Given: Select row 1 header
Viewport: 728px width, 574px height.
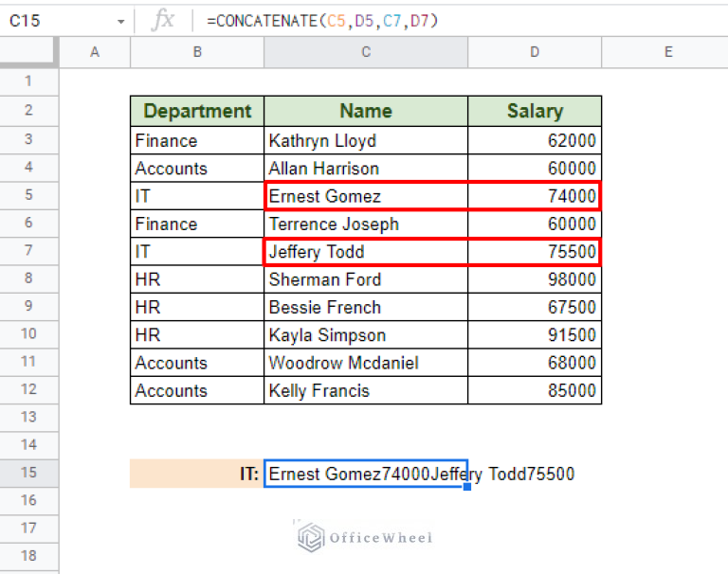Looking at the screenshot, I should tap(28, 81).
